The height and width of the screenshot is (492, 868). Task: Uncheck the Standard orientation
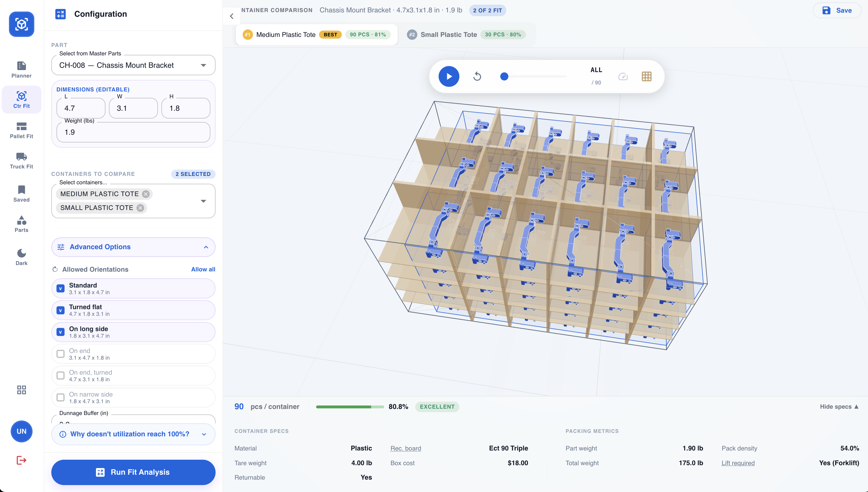(61, 289)
